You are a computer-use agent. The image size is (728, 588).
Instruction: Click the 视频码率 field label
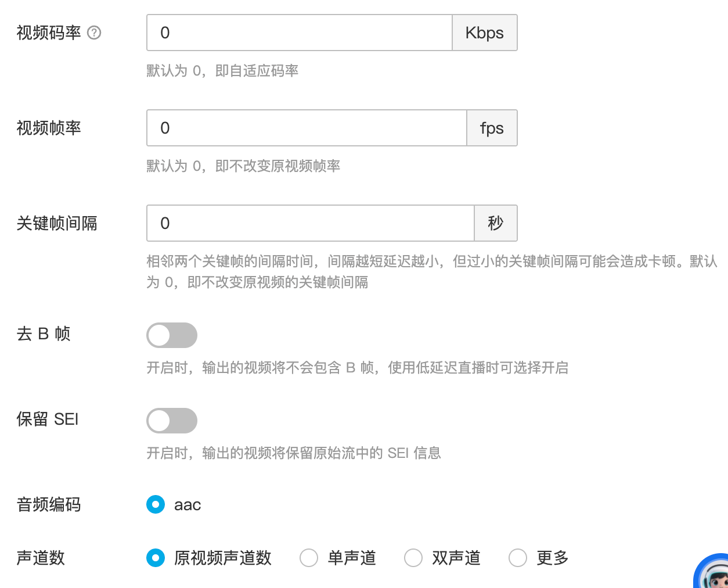[49, 33]
